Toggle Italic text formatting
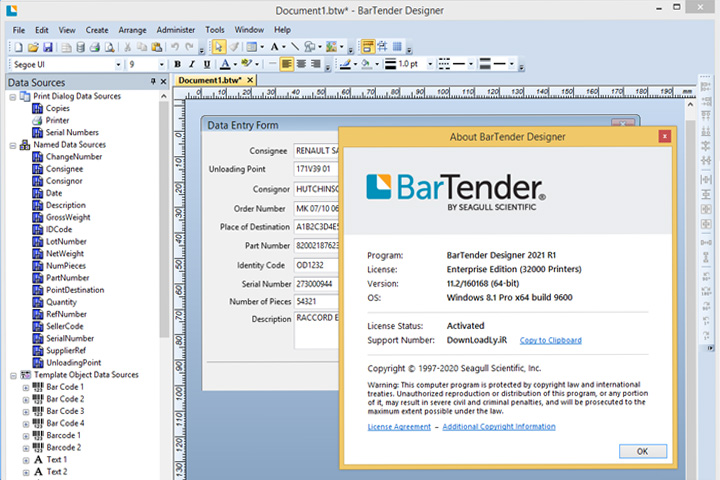 pyautogui.click(x=192, y=64)
